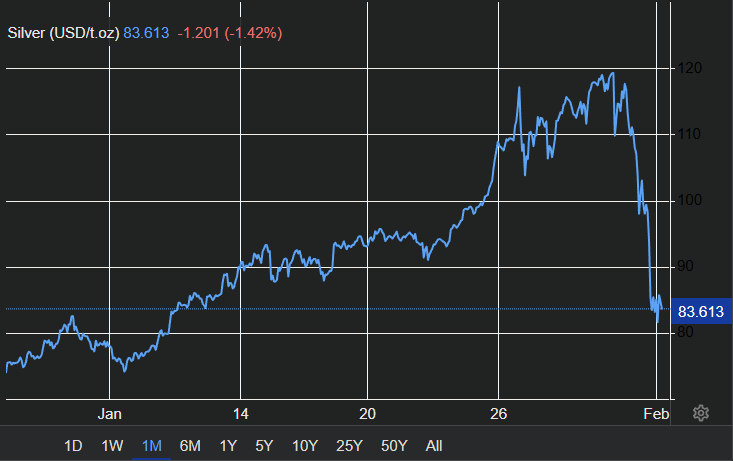Select the 50Y time range
The image size is (733, 461).
click(x=394, y=446)
